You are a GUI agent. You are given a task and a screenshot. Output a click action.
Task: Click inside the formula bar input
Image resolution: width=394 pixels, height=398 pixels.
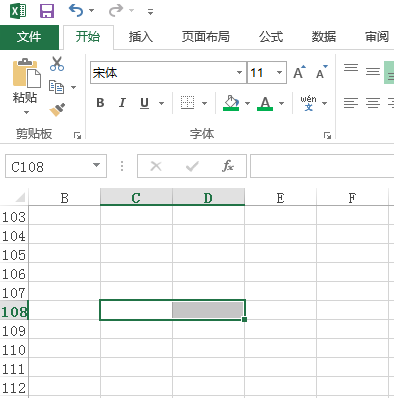tap(322, 166)
